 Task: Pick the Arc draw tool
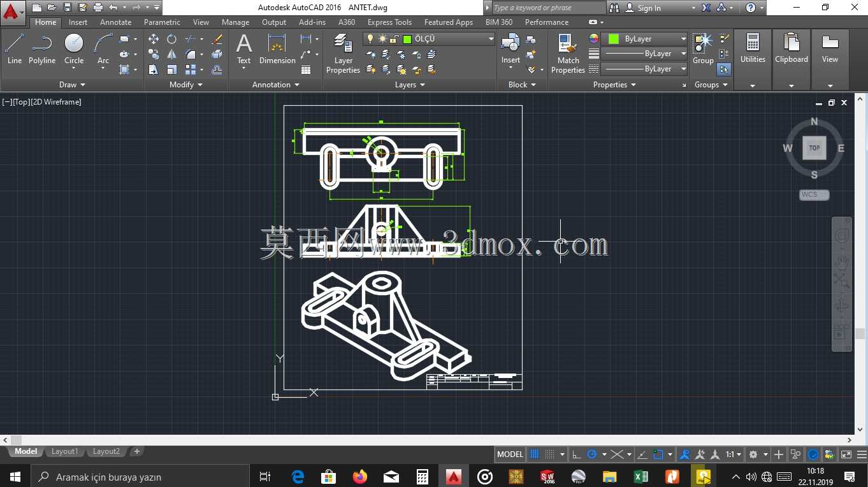click(103, 50)
